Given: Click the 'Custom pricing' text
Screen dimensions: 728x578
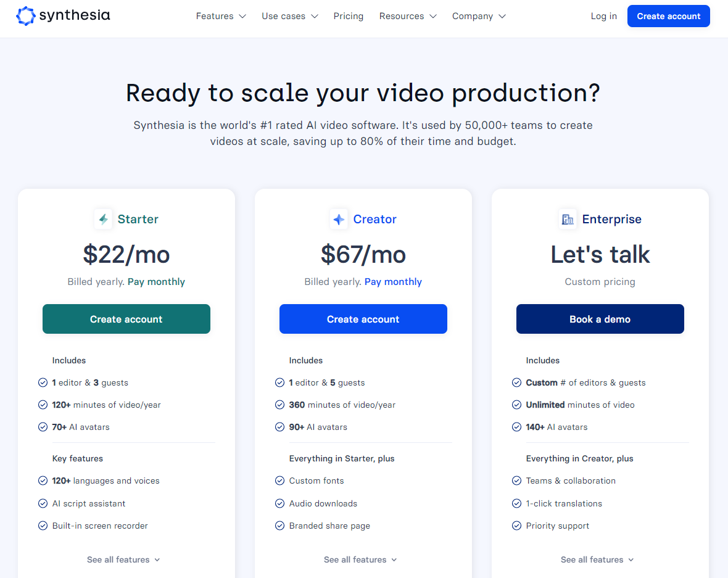Looking at the screenshot, I should click(x=600, y=282).
